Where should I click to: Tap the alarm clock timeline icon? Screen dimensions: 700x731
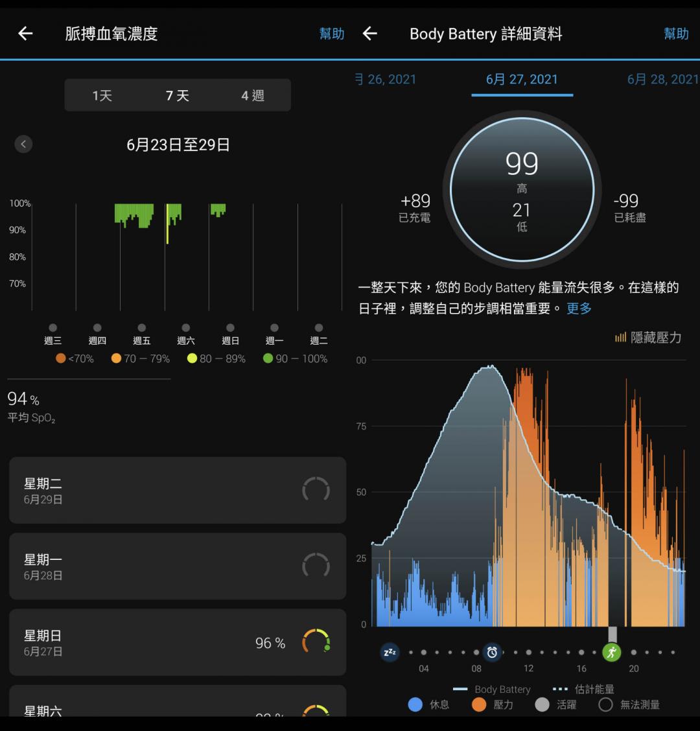pos(492,652)
